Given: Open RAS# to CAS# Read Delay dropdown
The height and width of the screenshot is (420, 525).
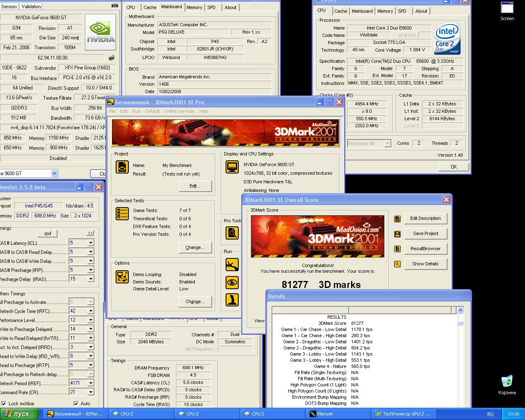Looking at the screenshot, I should click(91, 252).
